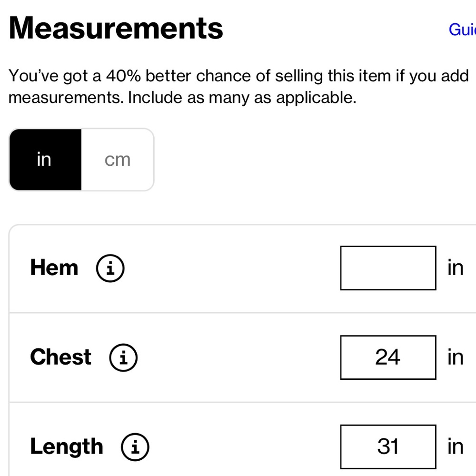Click empty space in the Hem row
Screen dimensions: 476x476
232,268
